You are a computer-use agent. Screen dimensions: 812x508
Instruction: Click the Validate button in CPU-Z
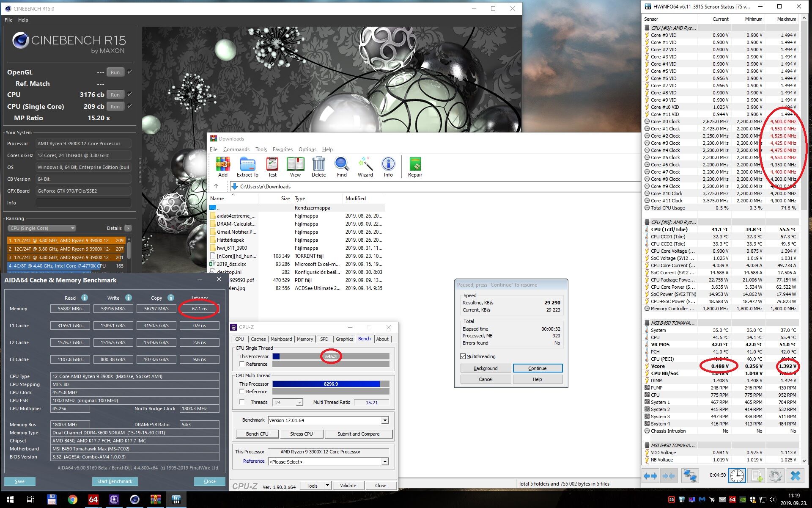[x=348, y=486]
